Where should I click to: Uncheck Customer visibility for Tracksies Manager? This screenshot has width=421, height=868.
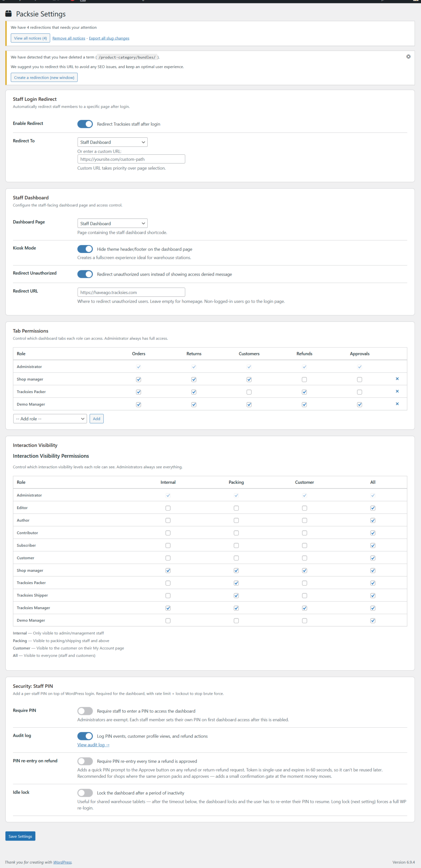(304, 608)
